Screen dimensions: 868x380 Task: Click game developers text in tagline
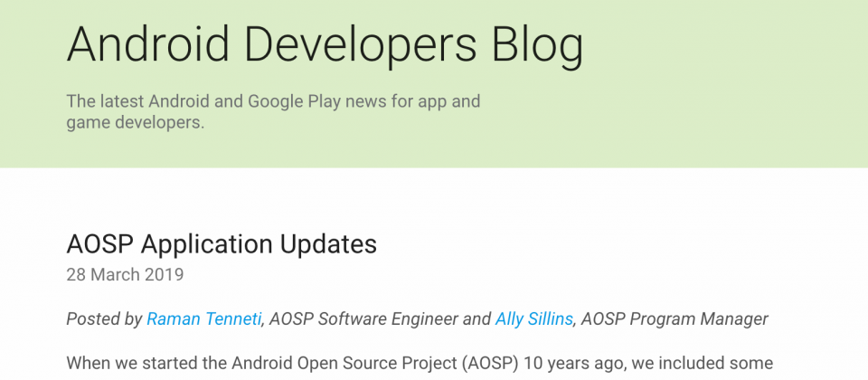pyautogui.click(x=136, y=122)
